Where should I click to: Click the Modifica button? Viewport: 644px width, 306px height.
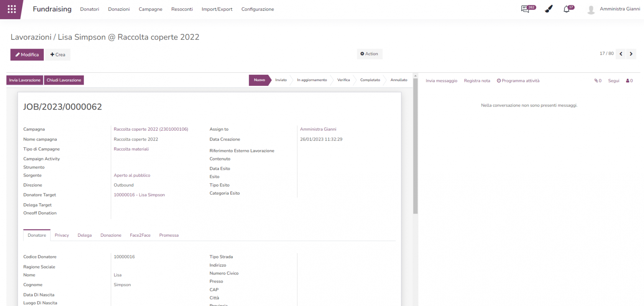[27, 55]
